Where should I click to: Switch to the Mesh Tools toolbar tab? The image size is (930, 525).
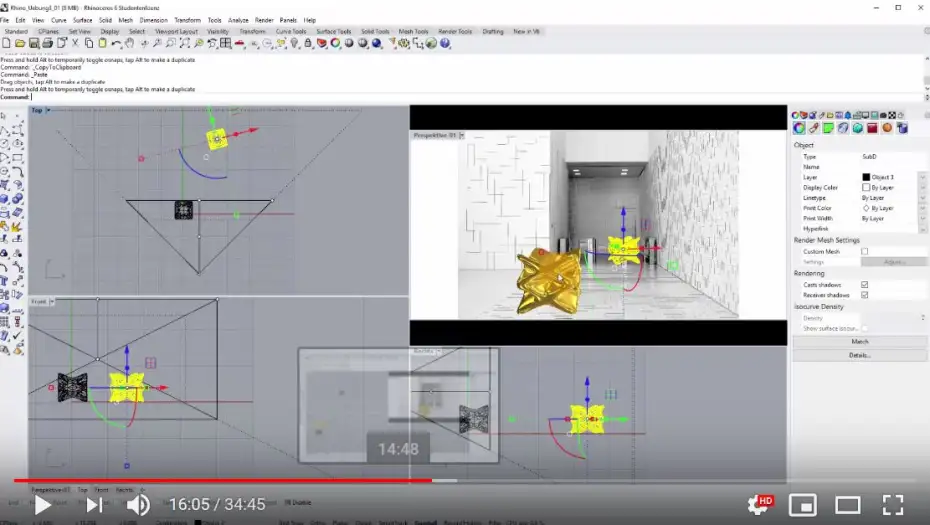tap(413, 31)
